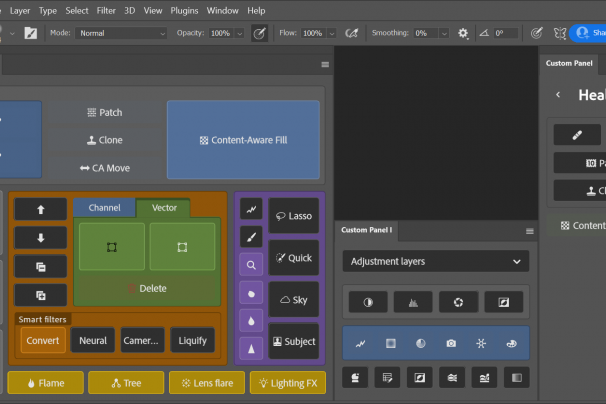Screen dimensions: 606x404
Task: Click the Subject selection button
Action: (x=294, y=341)
